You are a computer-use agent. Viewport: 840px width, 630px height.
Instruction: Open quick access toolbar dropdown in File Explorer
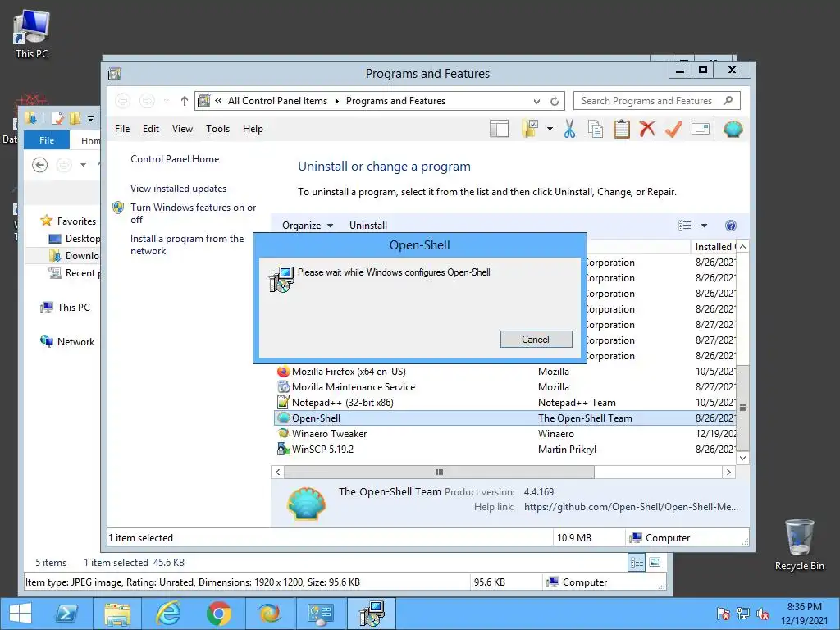click(x=90, y=118)
